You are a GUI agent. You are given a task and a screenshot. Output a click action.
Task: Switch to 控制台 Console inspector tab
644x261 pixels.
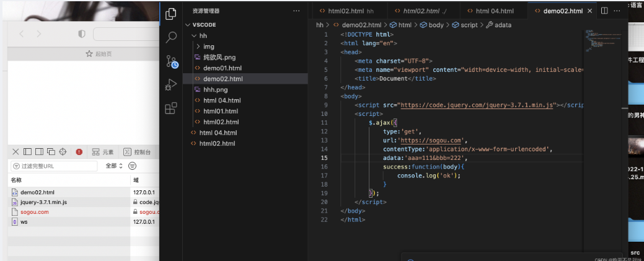click(137, 152)
